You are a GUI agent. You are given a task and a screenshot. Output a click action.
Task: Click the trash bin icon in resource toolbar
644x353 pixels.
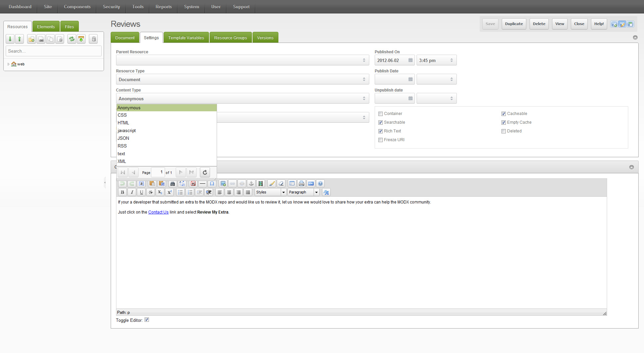94,39
